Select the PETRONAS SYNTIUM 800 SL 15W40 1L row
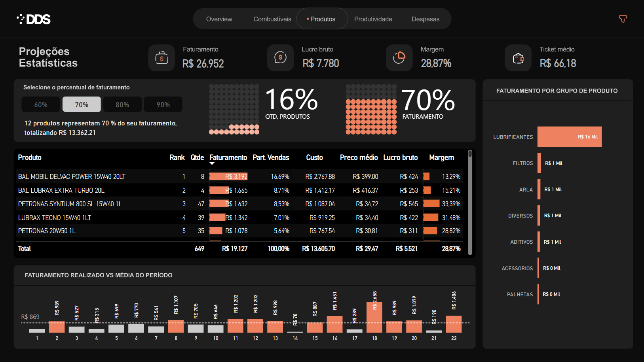The width and height of the screenshot is (644, 362). [239, 204]
